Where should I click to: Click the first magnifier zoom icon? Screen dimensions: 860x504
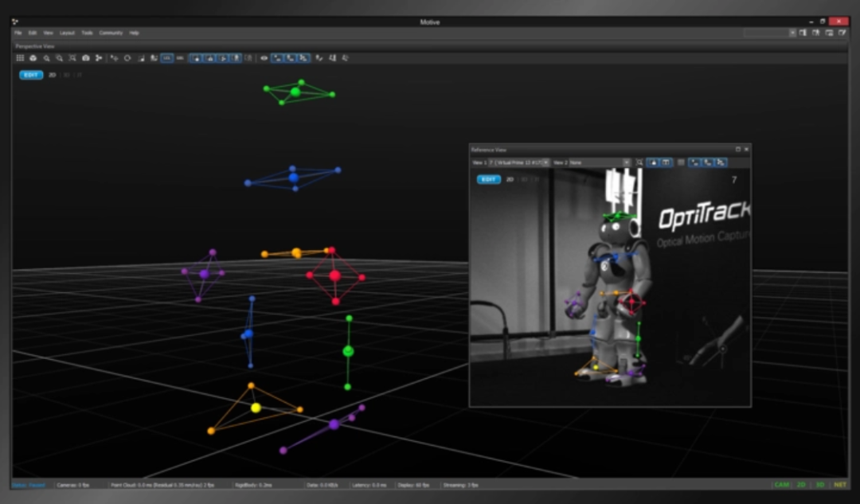coord(46,58)
